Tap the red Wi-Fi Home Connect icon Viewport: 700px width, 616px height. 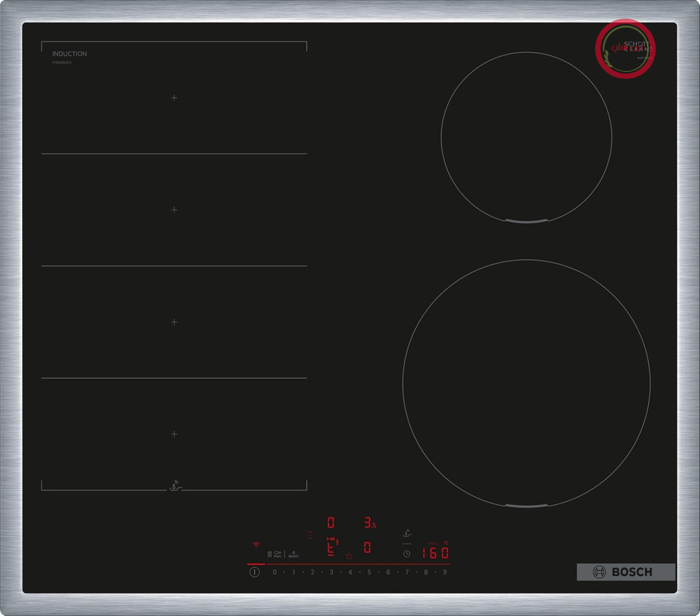point(256,545)
